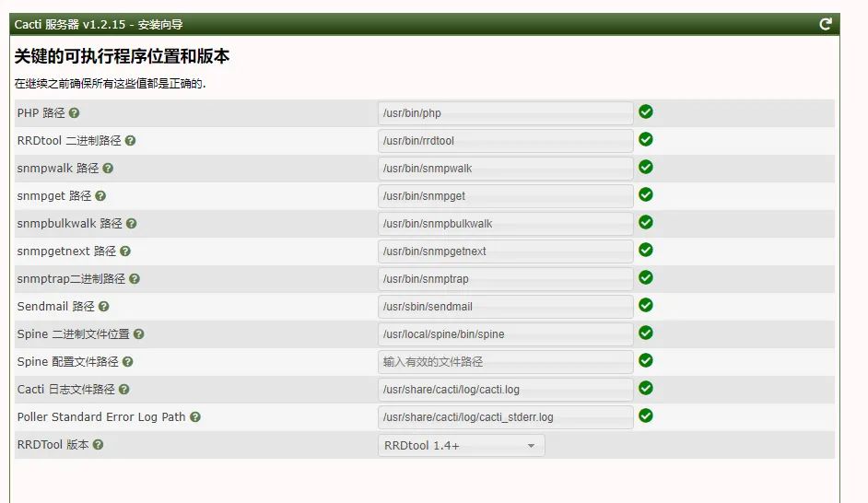Click green checkmark for Spine binary row
The width and height of the screenshot is (868, 503).
click(x=645, y=333)
